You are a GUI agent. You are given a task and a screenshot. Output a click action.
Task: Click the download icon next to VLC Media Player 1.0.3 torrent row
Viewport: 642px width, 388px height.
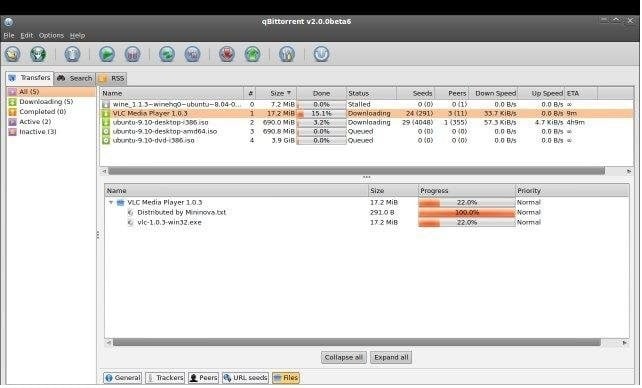click(x=106, y=113)
